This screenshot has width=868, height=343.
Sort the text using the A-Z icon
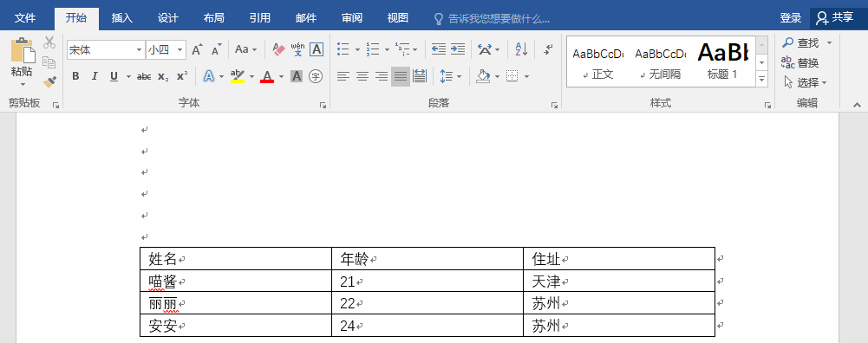click(x=521, y=49)
